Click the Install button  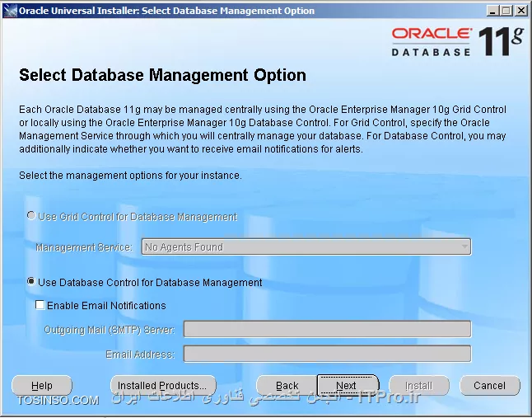coord(419,385)
